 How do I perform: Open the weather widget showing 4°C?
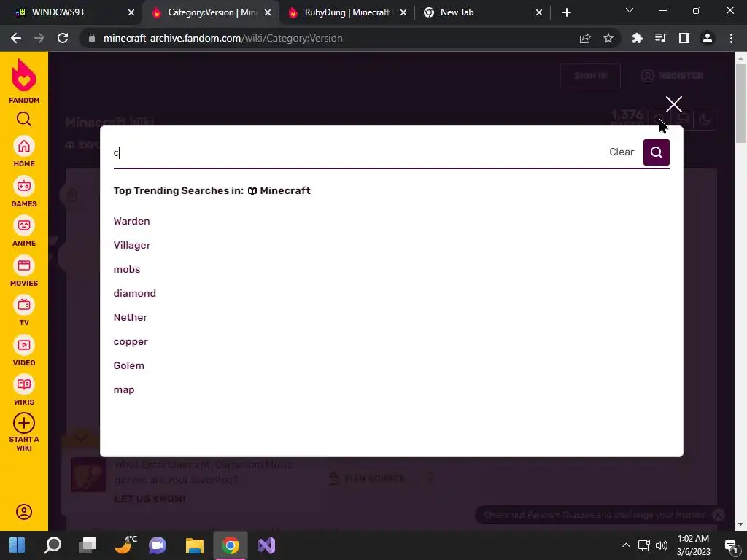pos(125,545)
